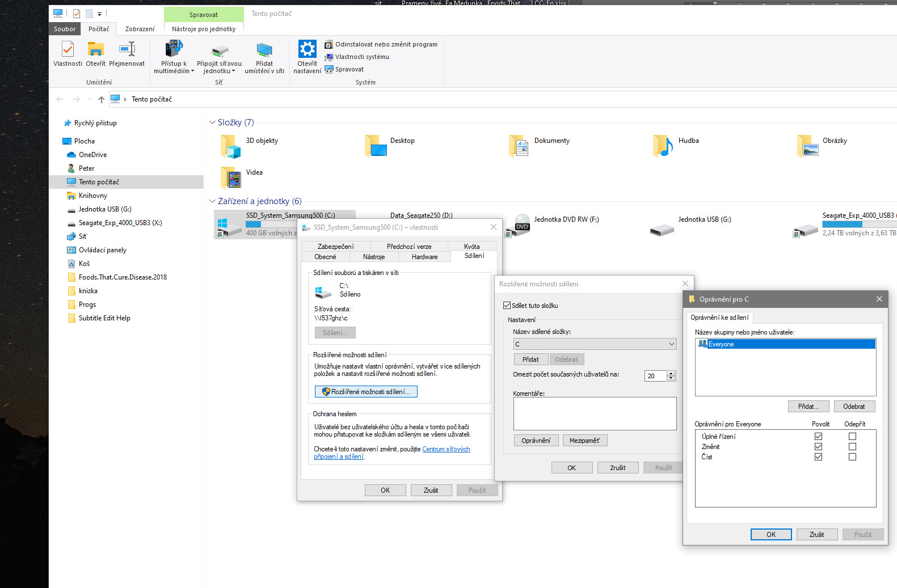Select Seagate_Exp_4000_USB3 drive icon in main pane
Screen dimensions: 897x588
(806, 230)
